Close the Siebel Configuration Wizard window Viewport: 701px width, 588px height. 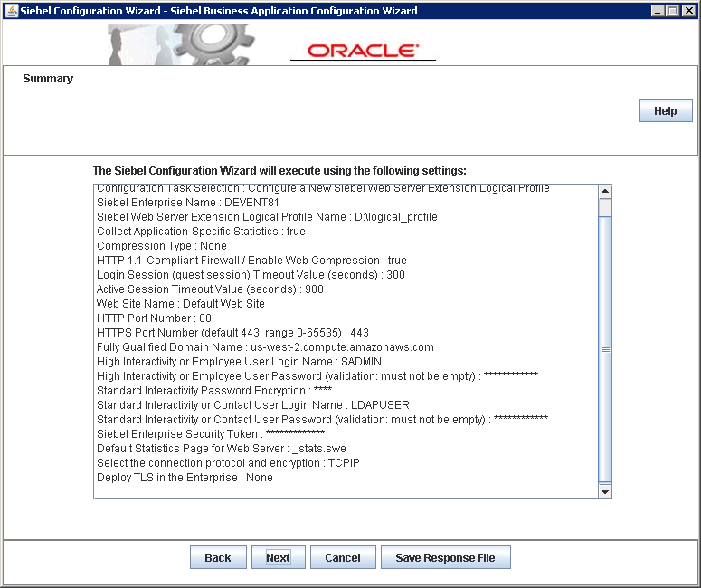pos(688,11)
